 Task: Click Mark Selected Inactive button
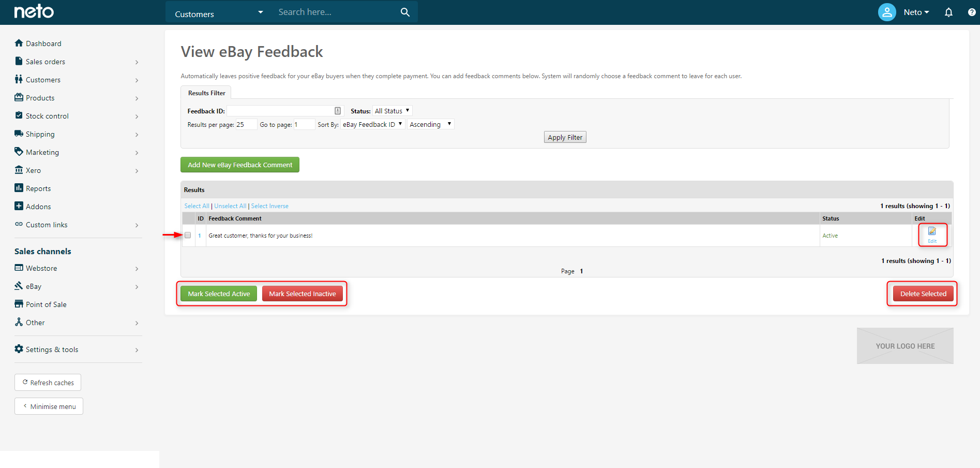pos(303,294)
